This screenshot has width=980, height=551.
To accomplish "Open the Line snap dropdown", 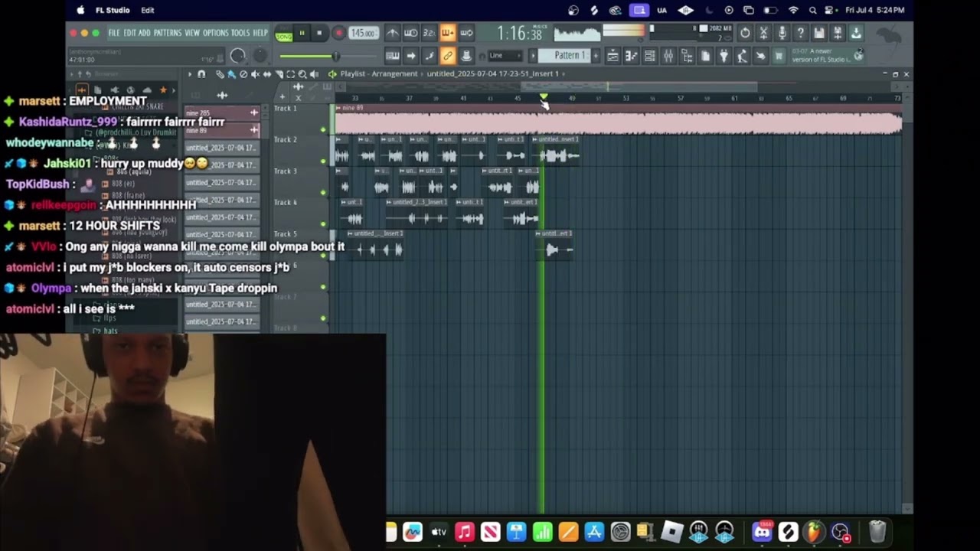I will [505, 56].
